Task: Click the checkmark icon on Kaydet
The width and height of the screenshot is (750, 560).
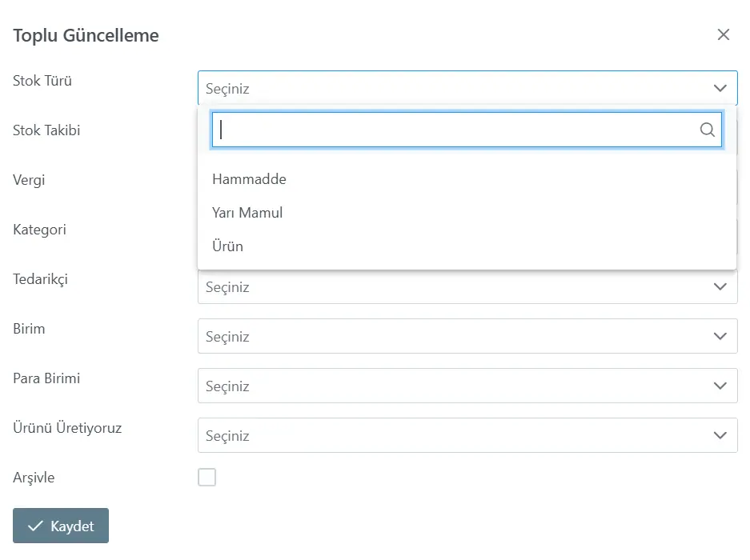Action: tap(35, 526)
